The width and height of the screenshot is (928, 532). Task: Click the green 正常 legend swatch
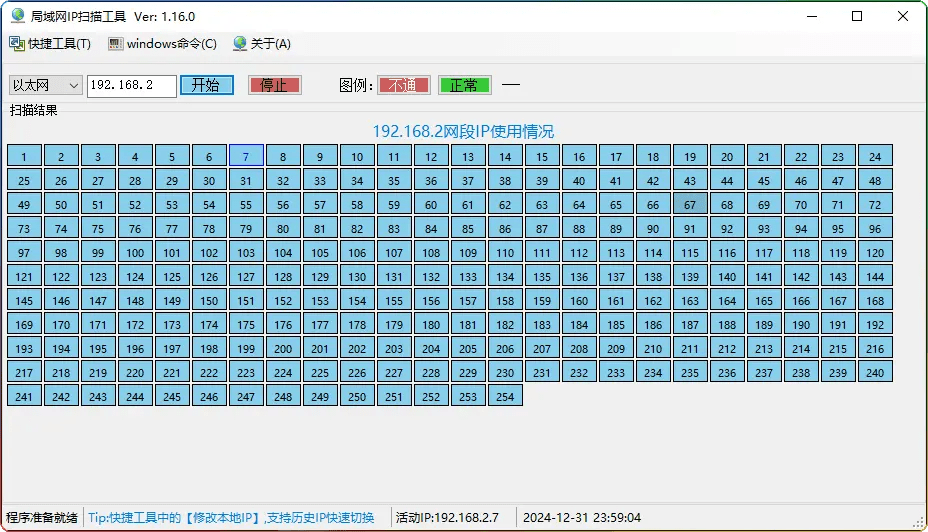(x=465, y=86)
